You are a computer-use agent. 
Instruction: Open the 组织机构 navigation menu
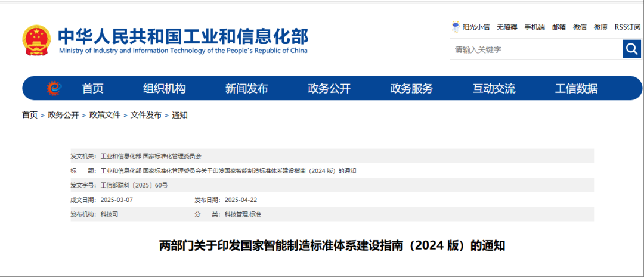coord(165,88)
